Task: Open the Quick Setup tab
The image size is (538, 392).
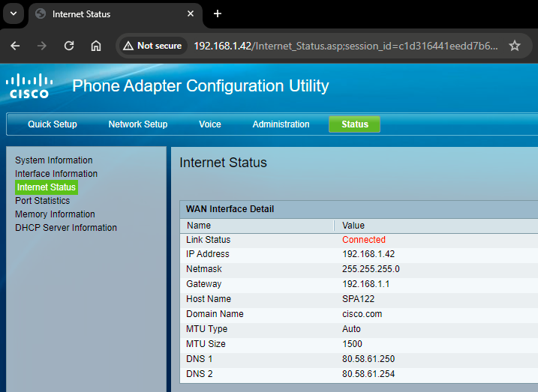Action: 53,124
